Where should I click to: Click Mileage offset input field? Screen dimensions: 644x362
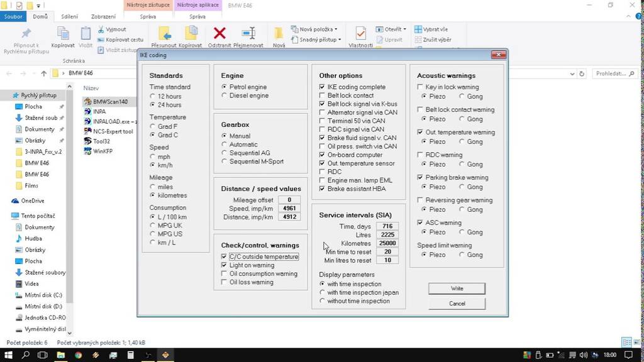289,200
